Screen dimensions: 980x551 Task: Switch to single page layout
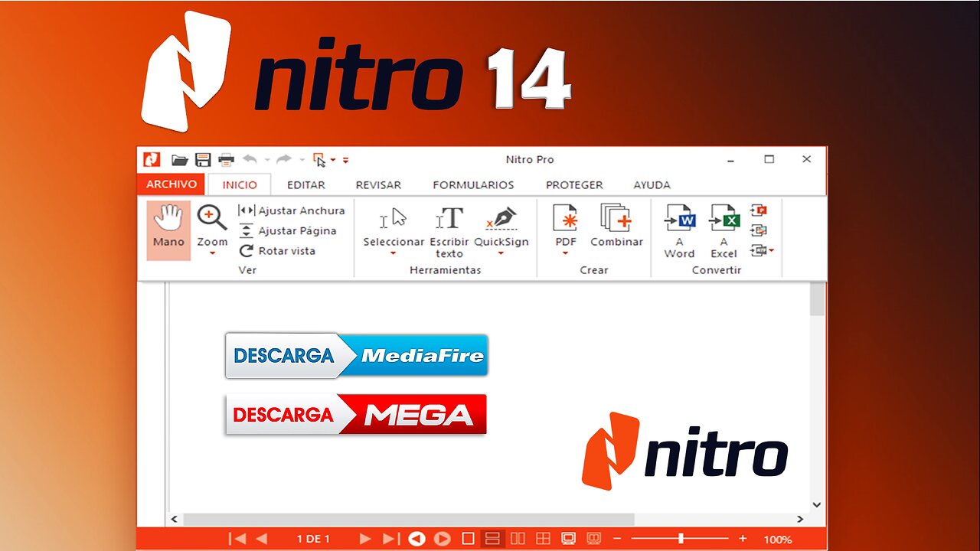[469, 539]
